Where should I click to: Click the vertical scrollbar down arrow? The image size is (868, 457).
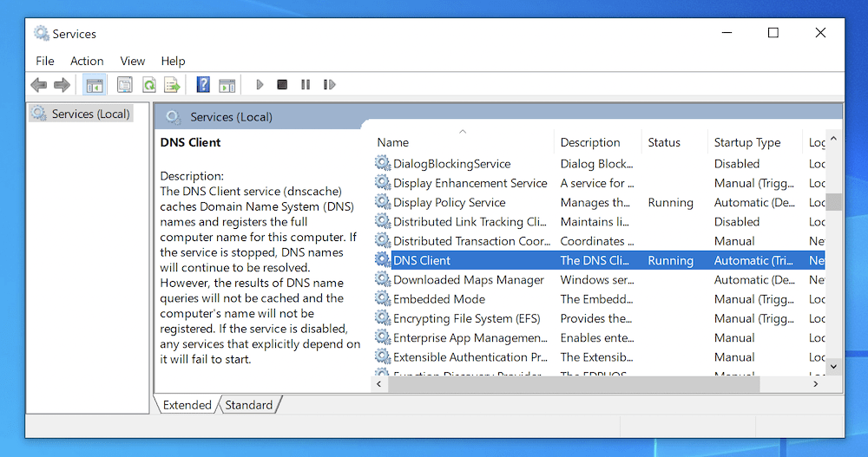click(833, 366)
